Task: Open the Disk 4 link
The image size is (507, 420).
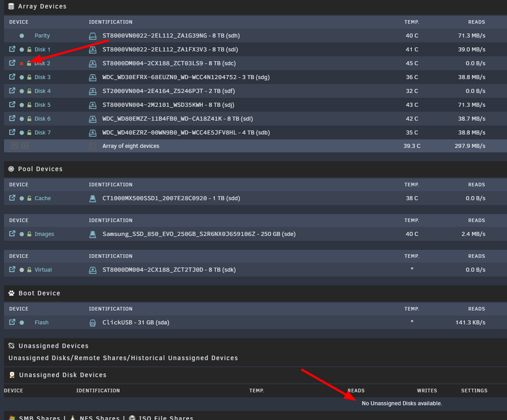Action: point(43,91)
